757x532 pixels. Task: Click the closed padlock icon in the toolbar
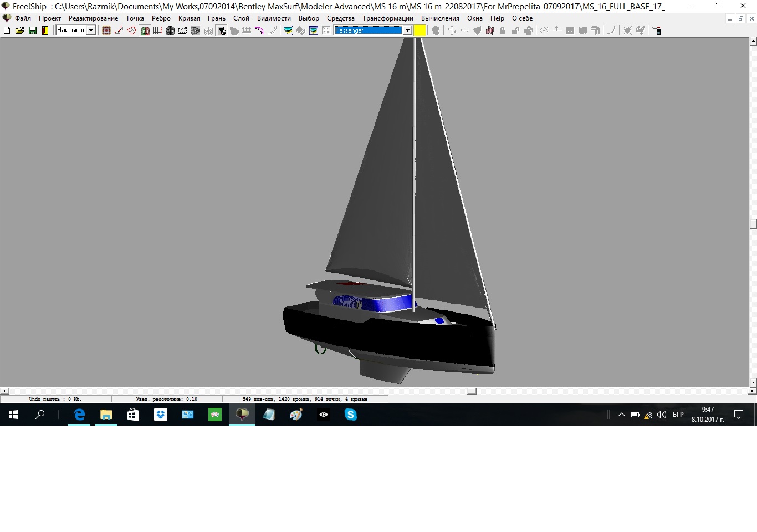click(x=502, y=30)
